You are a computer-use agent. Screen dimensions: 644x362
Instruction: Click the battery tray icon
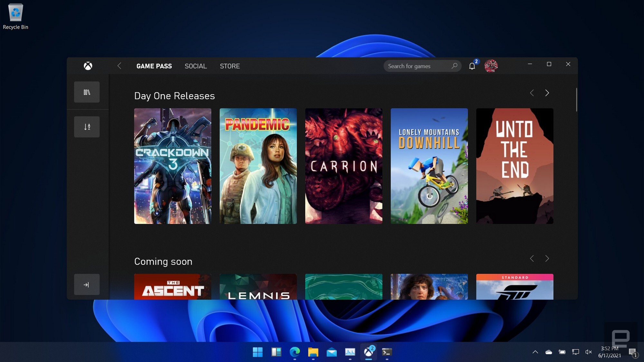click(x=562, y=352)
